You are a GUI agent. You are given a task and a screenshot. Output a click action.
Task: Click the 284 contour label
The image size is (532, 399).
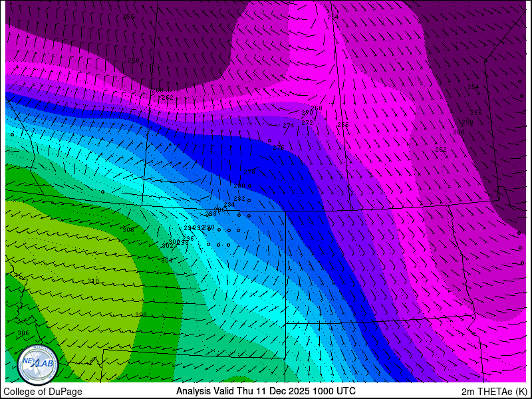(229, 204)
